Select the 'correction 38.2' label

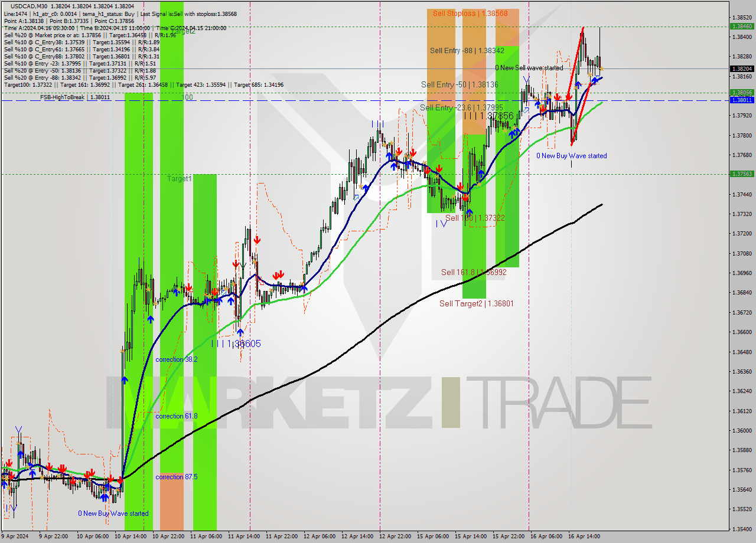[x=177, y=359]
